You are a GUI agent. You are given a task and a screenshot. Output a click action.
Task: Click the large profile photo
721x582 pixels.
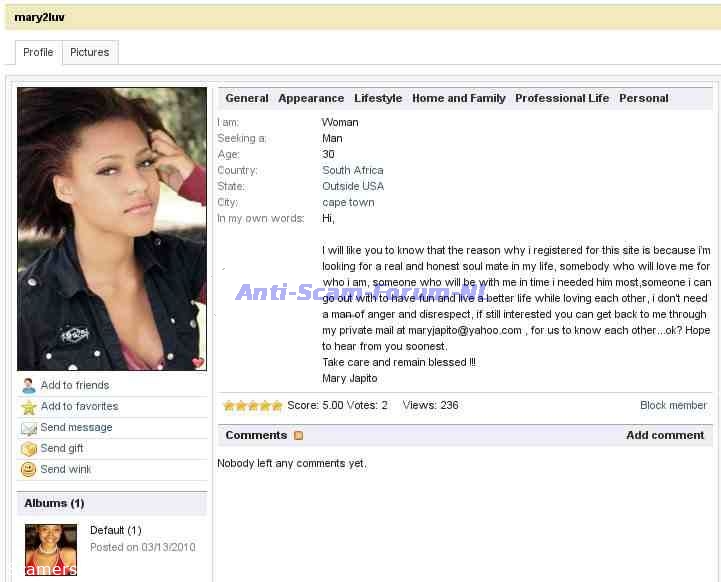click(112, 228)
